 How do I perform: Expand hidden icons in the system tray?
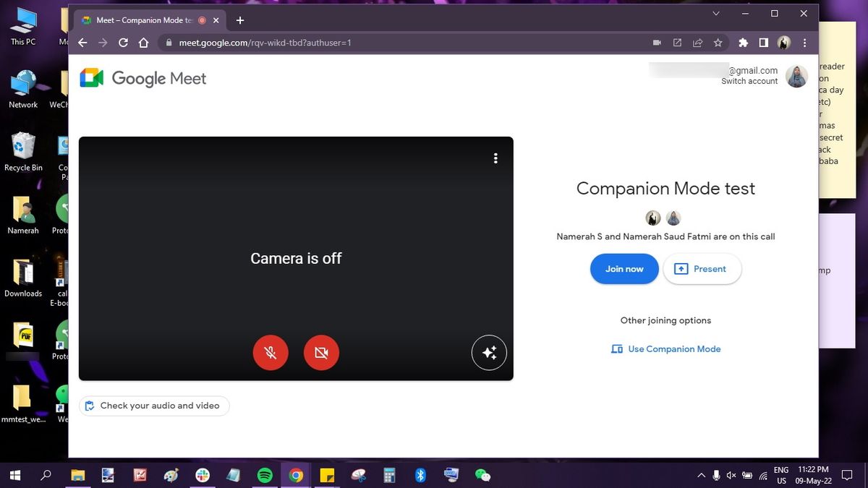pos(700,475)
